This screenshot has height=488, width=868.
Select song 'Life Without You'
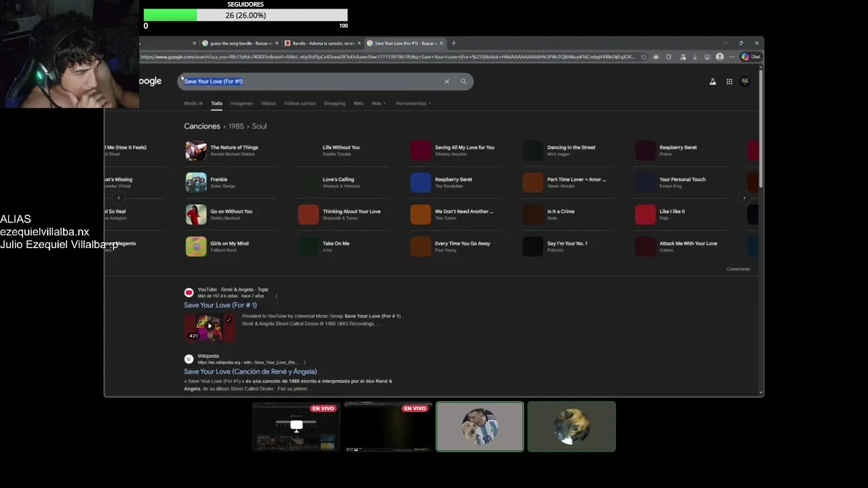pos(342,150)
